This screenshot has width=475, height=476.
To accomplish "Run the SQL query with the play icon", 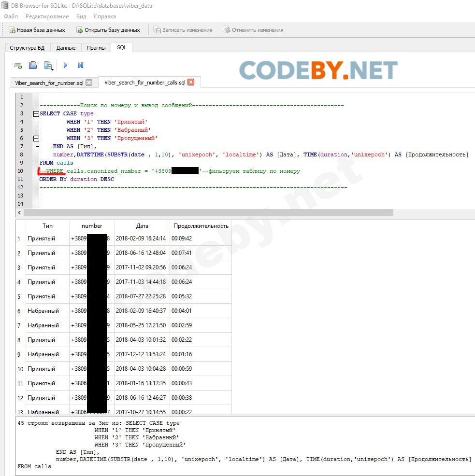I will (65, 66).
